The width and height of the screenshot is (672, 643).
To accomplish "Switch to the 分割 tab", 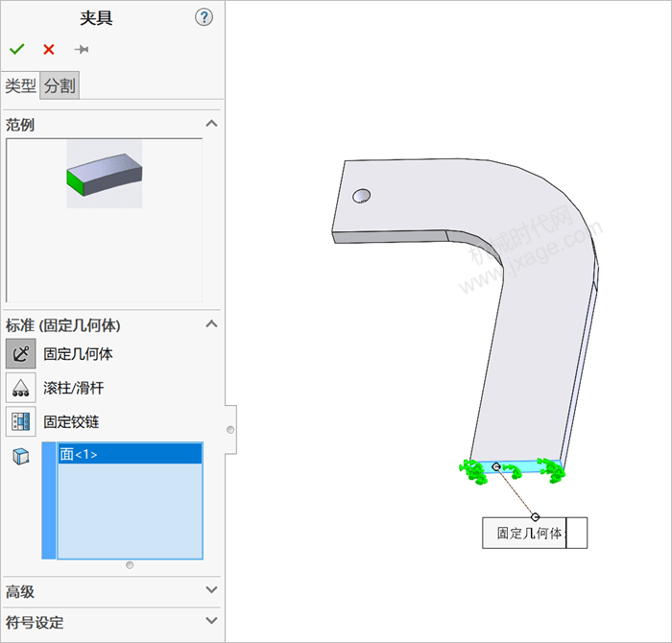I will pos(60,85).
